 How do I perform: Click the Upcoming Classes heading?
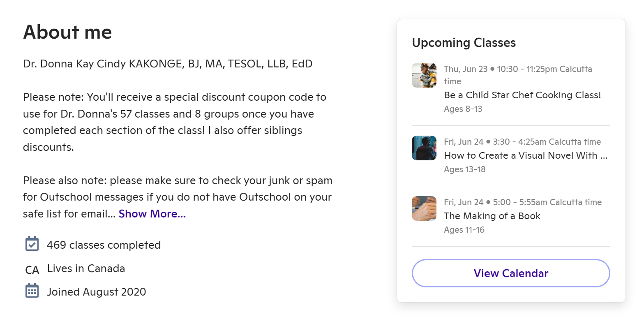click(x=464, y=43)
